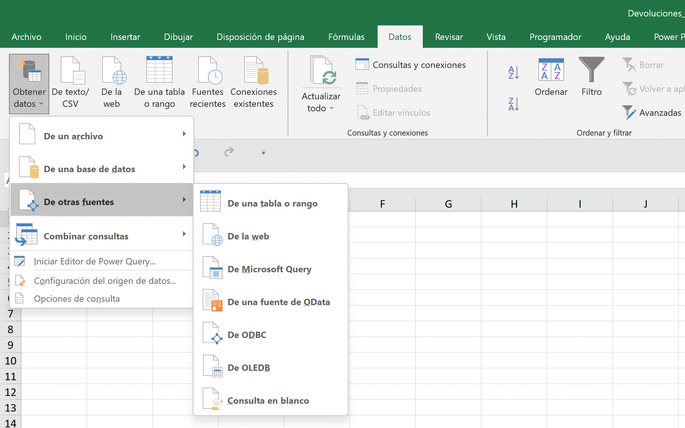This screenshot has height=428, width=685.
Task: Open the Revisar tab
Action: (x=449, y=37)
